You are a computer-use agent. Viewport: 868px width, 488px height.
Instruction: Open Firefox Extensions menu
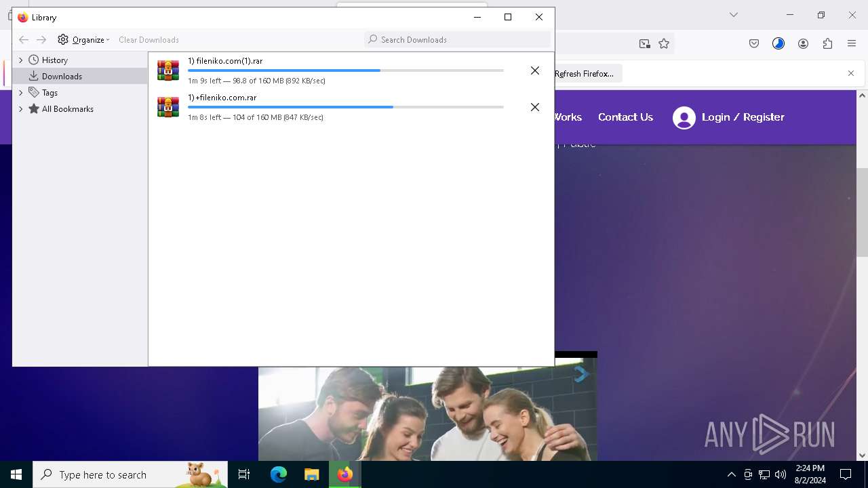coord(827,43)
